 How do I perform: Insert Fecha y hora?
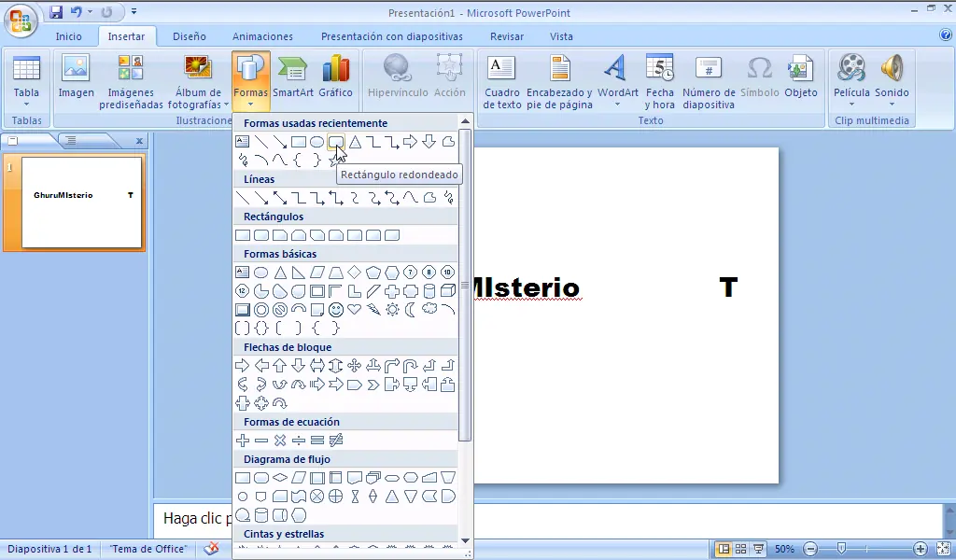(660, 82)
